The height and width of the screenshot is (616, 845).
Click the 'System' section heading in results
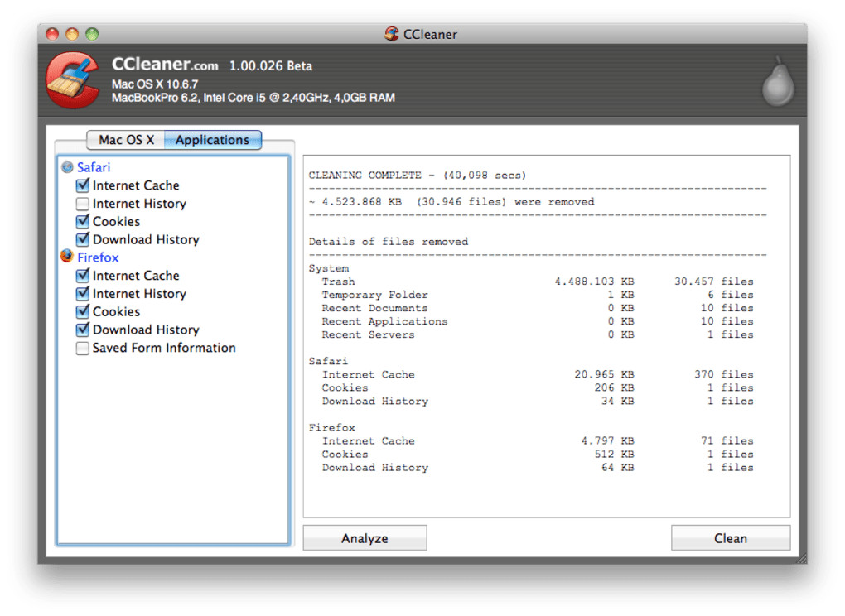329,268
